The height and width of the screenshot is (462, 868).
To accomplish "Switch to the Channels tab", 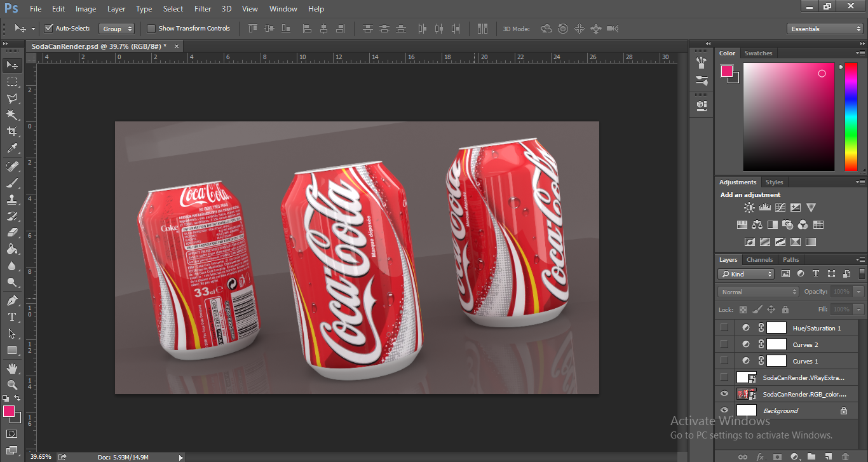I will [x=759, y=259].
